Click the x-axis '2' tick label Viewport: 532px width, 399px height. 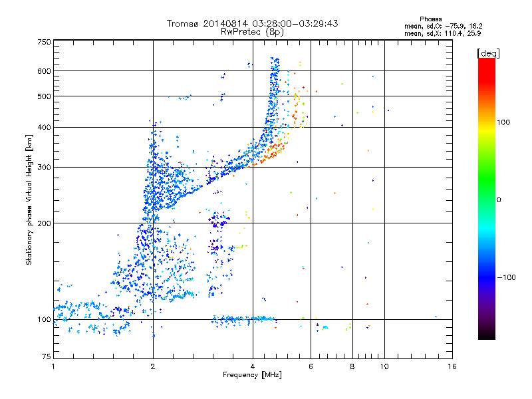click(153, 366)
